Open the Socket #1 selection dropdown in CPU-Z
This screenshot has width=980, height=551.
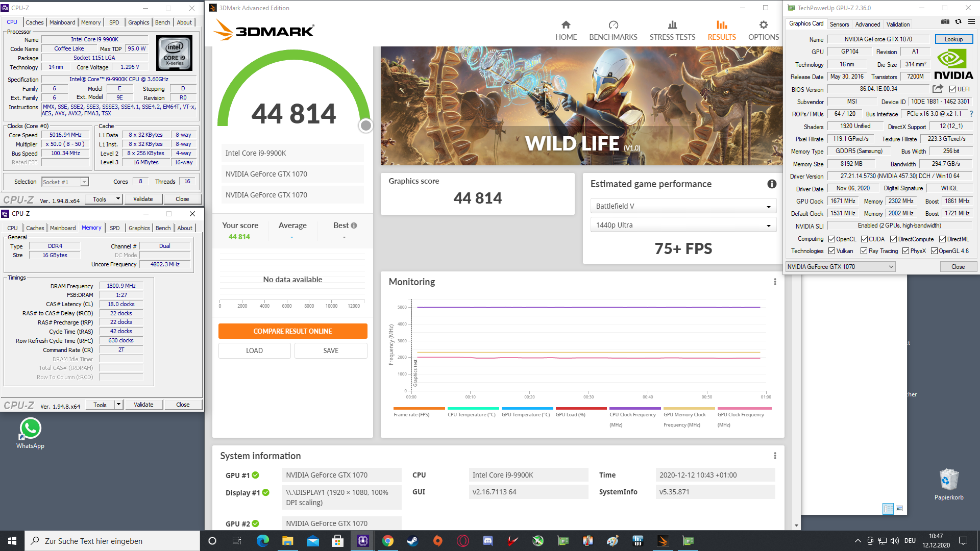(x=65, y=182)
